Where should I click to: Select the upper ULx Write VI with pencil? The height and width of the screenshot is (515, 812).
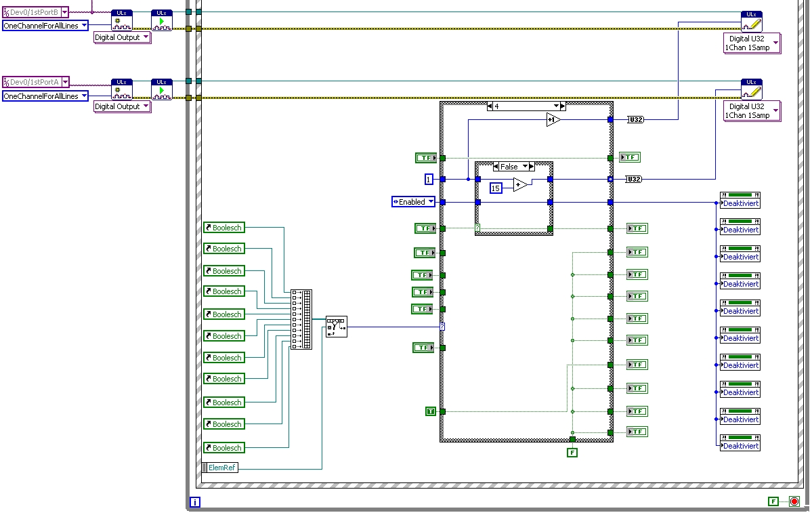[752, 21]
